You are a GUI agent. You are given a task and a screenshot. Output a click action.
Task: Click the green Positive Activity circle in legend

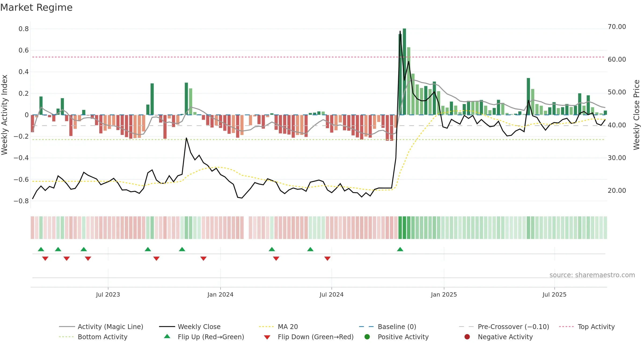pyautogui.click(x=367, y=337)
